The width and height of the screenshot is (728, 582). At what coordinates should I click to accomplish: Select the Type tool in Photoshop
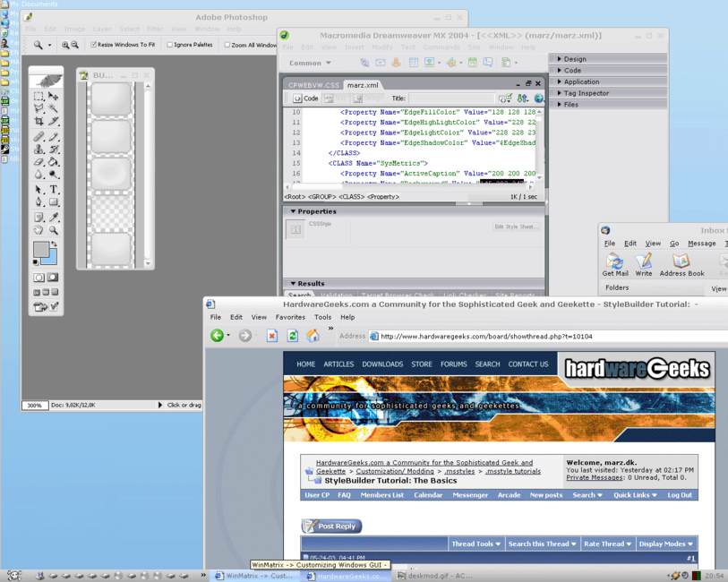point(54,189)
